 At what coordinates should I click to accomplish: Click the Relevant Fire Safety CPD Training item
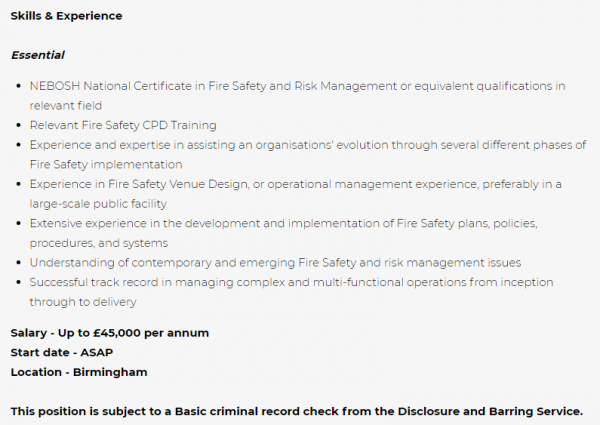(123, 125)
